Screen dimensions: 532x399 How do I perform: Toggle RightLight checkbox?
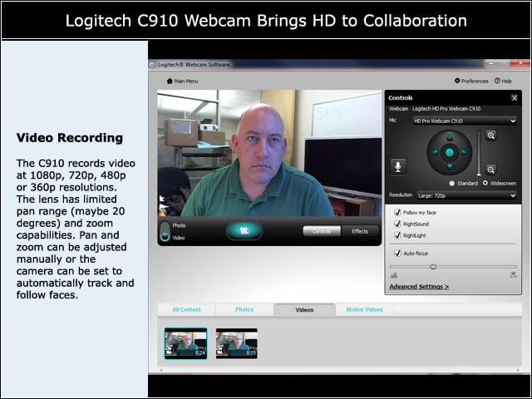coord(397,235)
